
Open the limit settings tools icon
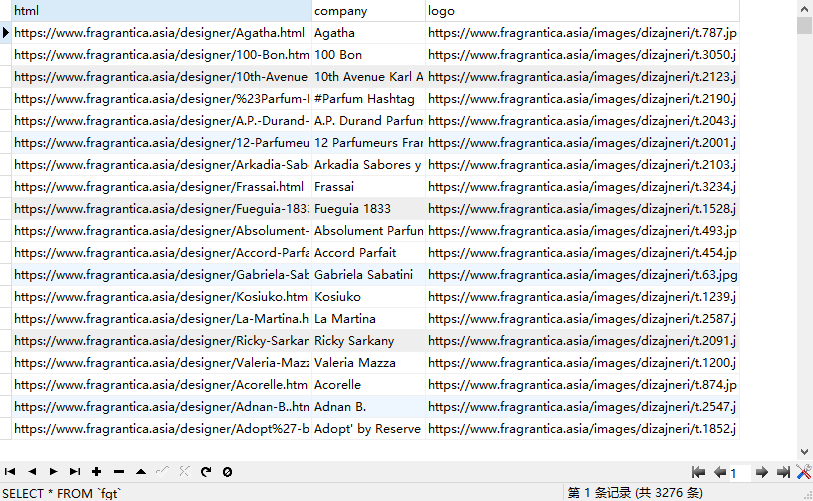(x=804, y=471)
